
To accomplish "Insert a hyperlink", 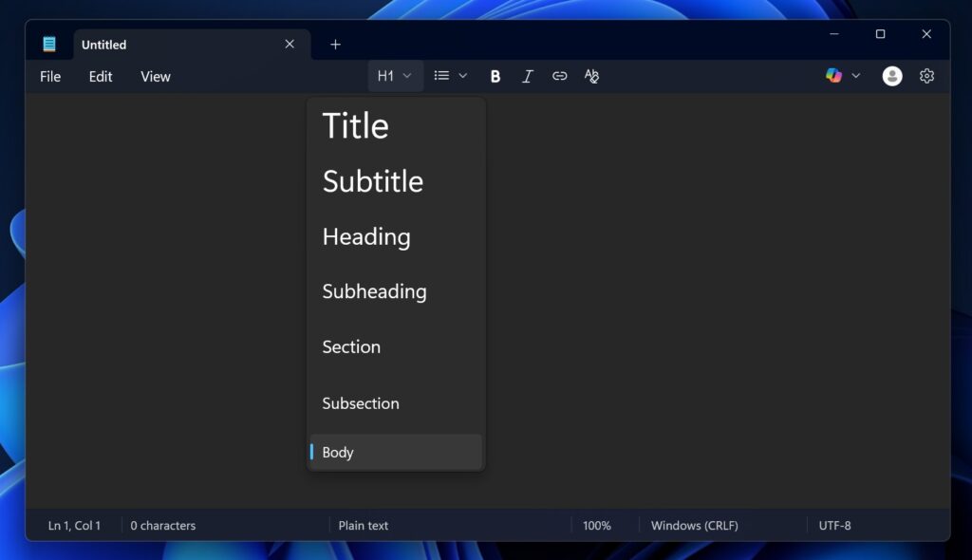I will coord(559,76).
